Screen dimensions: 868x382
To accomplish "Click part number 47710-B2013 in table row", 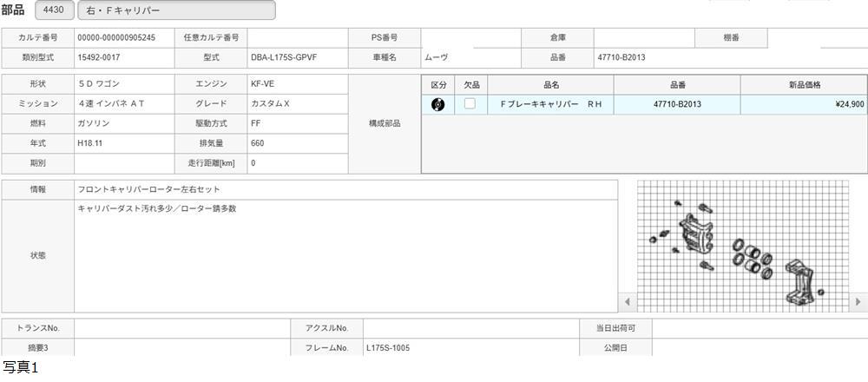I will (x=677, y=104).
